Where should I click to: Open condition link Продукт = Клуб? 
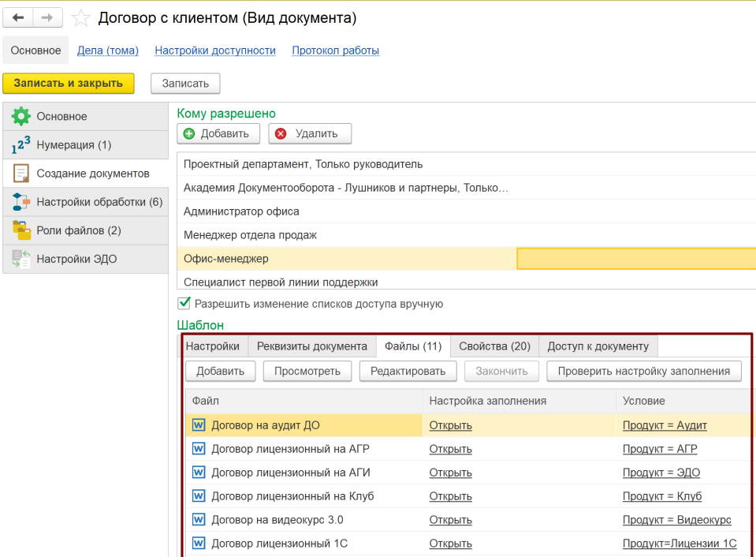[x=661, y=496]
